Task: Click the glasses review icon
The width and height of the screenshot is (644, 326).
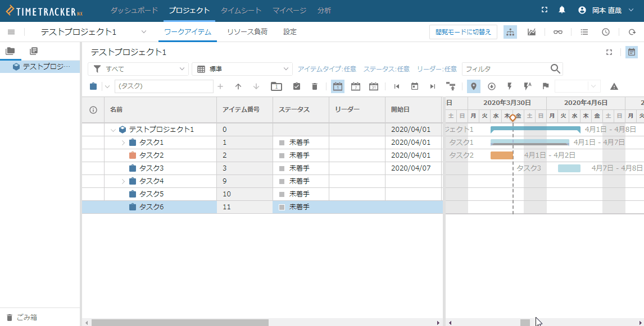Action: tap(557, 32)
